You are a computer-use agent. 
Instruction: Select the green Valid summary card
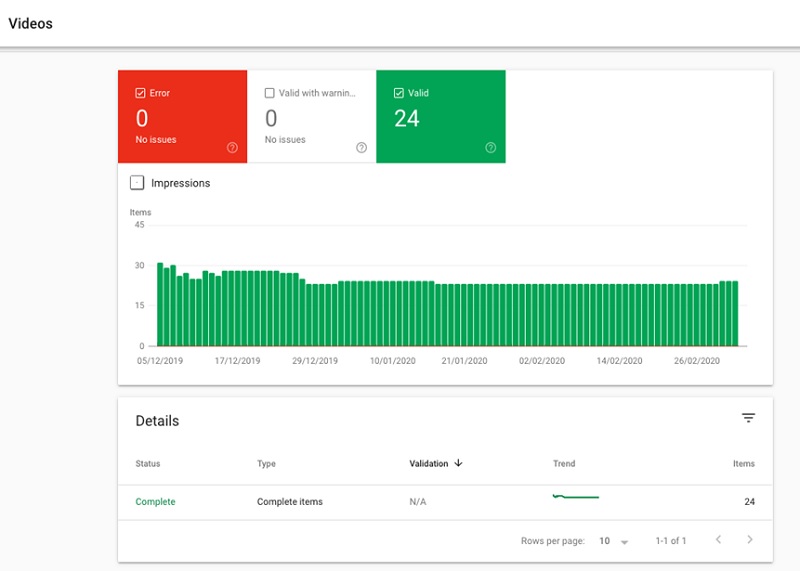tap(441, 117)
